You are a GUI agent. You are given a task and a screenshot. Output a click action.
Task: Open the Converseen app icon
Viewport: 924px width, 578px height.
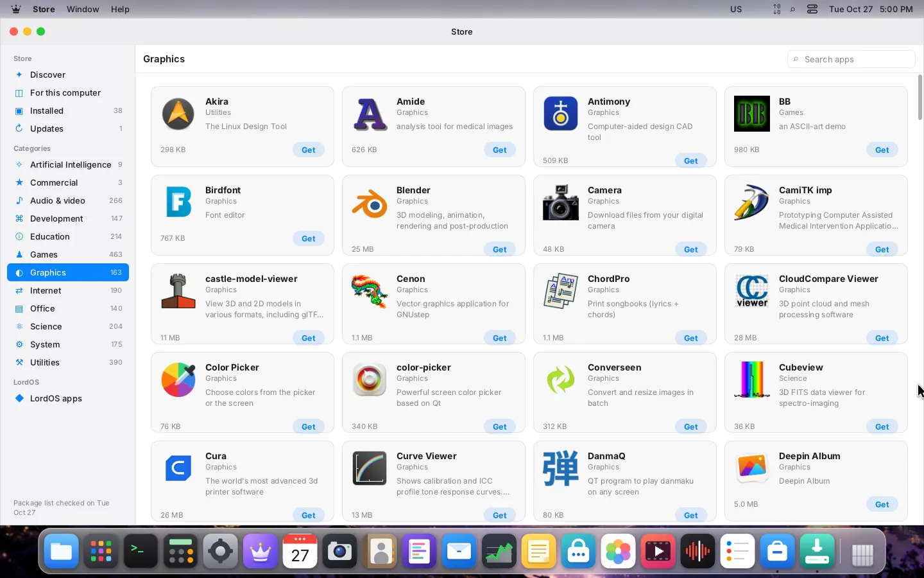(x=561, y=380)
